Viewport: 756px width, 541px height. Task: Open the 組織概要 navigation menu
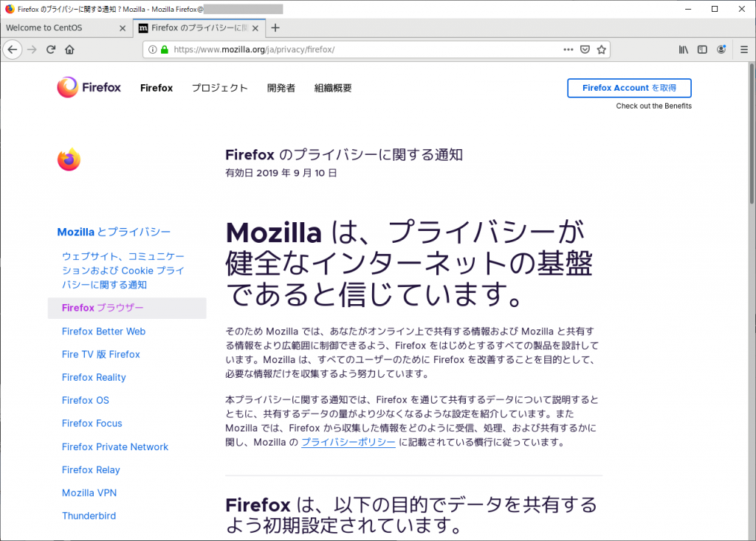pos(333,88)
